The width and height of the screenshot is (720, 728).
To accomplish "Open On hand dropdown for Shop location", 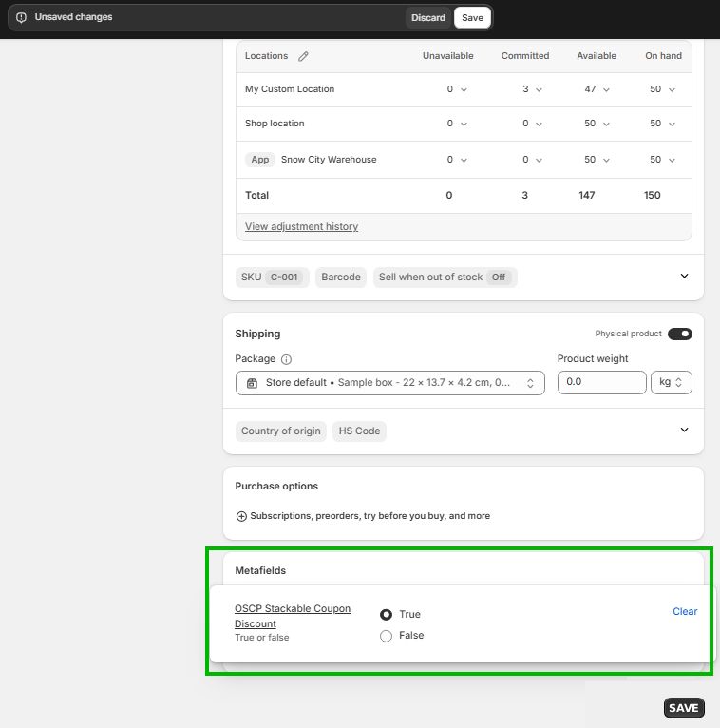I will click(x=671, y=124).
